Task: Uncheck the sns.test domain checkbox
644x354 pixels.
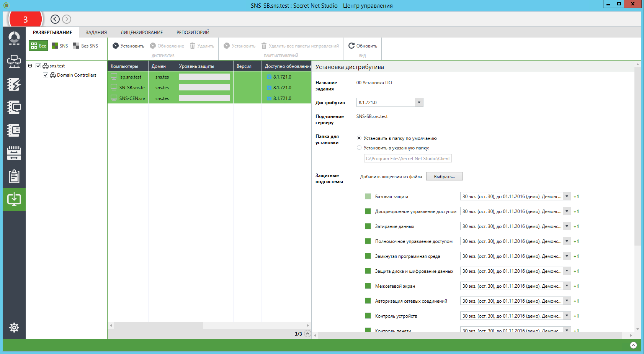Action: click(x=38, y=66)
